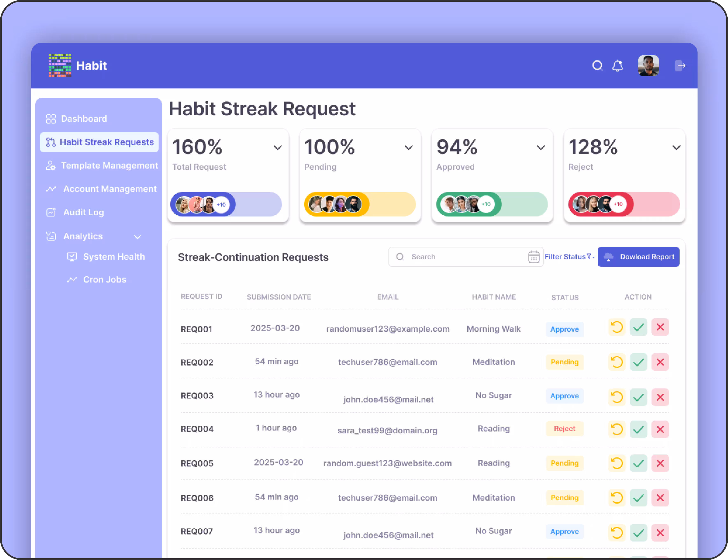Click the calendar icon beside the search bar
This screenshot has width=728, height=560.
tap(534, 257)
